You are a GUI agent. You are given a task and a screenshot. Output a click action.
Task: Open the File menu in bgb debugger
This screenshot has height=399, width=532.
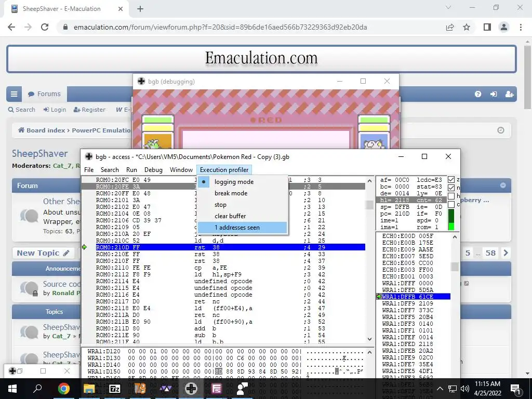pyautogui.click(x=89, y=170)
